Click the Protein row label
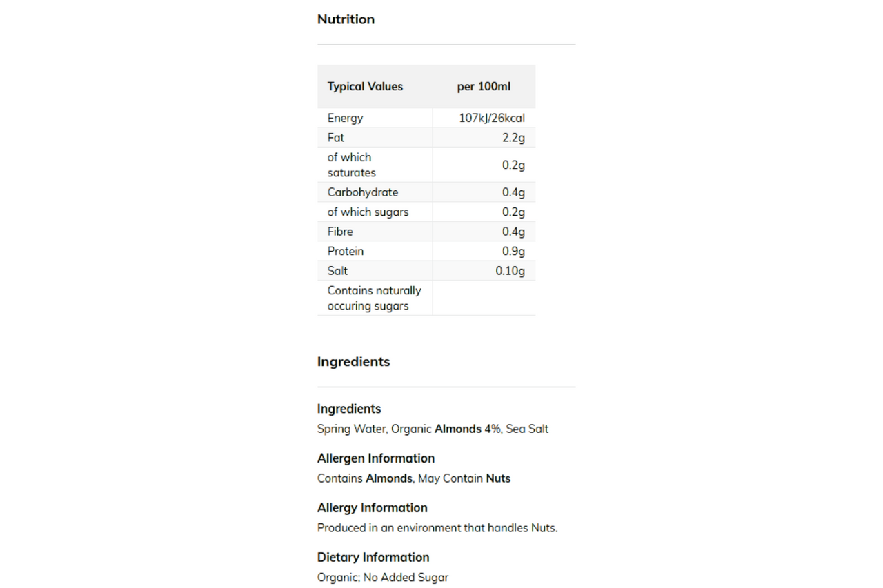The height and width of the screenshot is (588, 883). point(346,251)
